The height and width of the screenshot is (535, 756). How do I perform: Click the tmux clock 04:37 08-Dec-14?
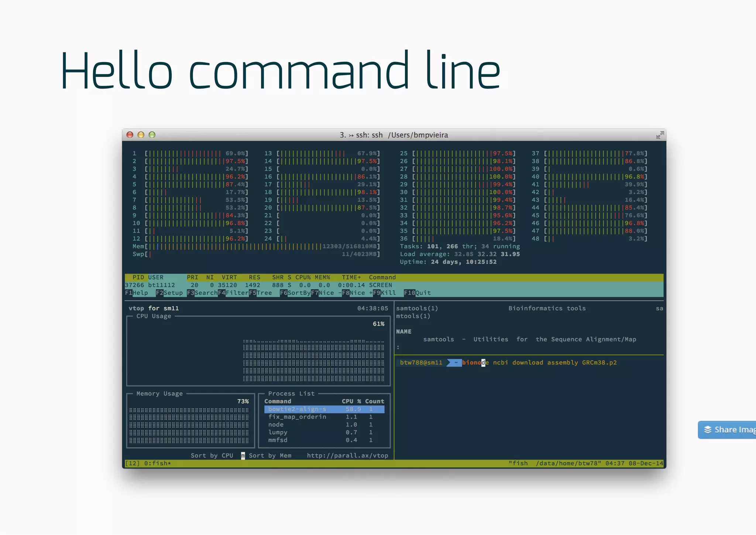tap(634, 463)
